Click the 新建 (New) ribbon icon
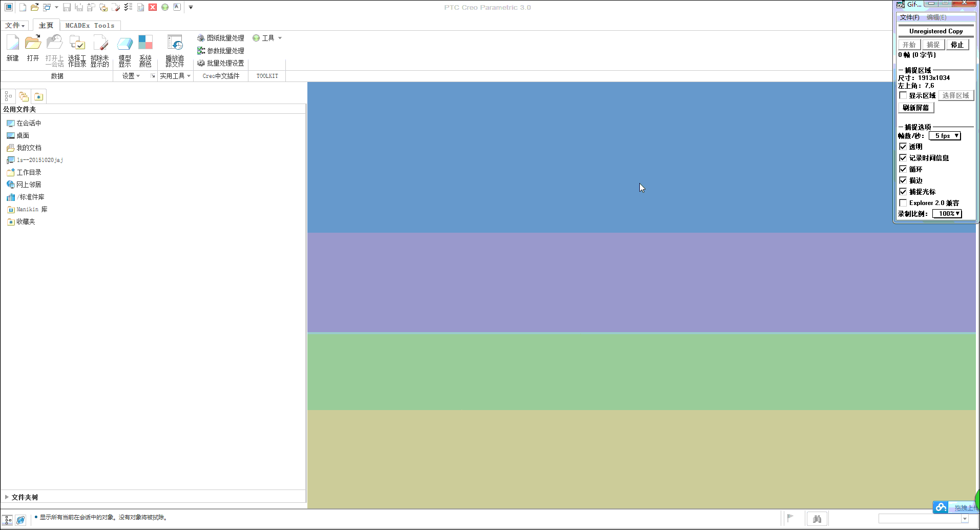980x530 pixels. click(13, 49)
